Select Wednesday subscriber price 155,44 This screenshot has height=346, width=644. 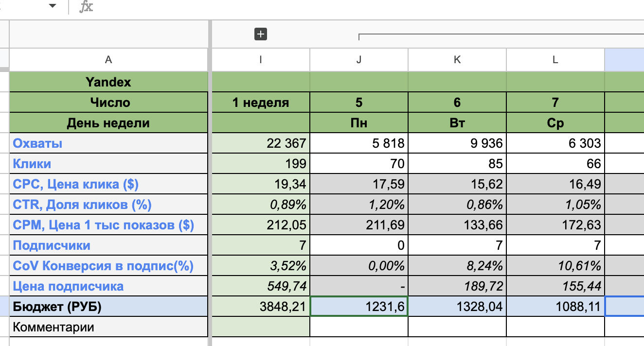click(x=555, y=286)
